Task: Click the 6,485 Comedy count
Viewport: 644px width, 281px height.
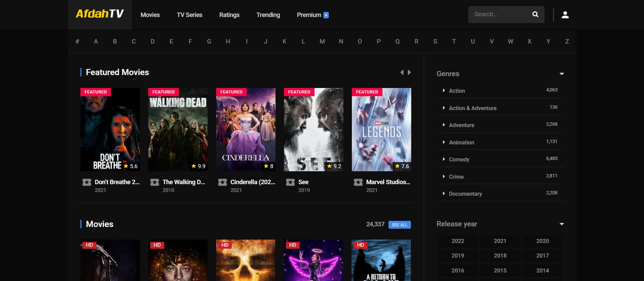Action: click(x=552, y=158)
